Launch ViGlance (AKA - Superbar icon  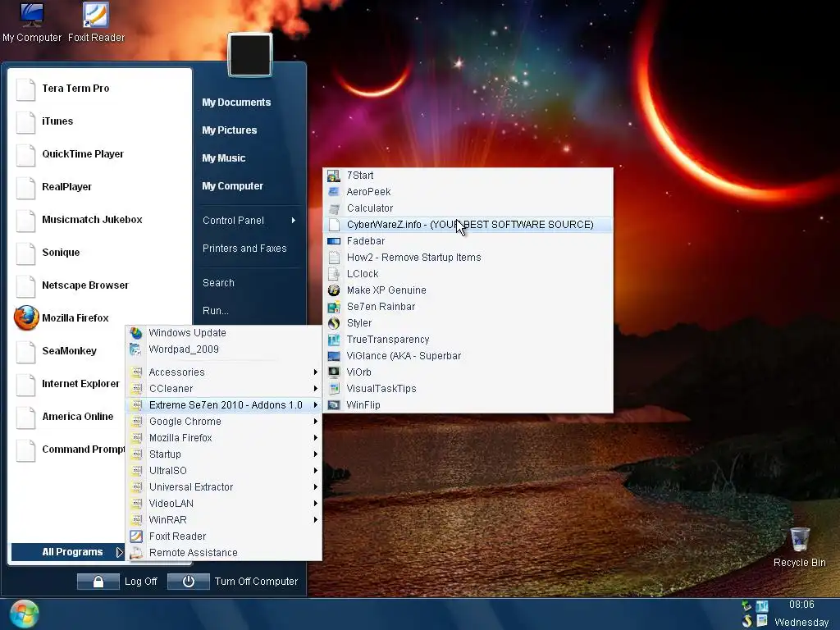[x=334, y=356]
